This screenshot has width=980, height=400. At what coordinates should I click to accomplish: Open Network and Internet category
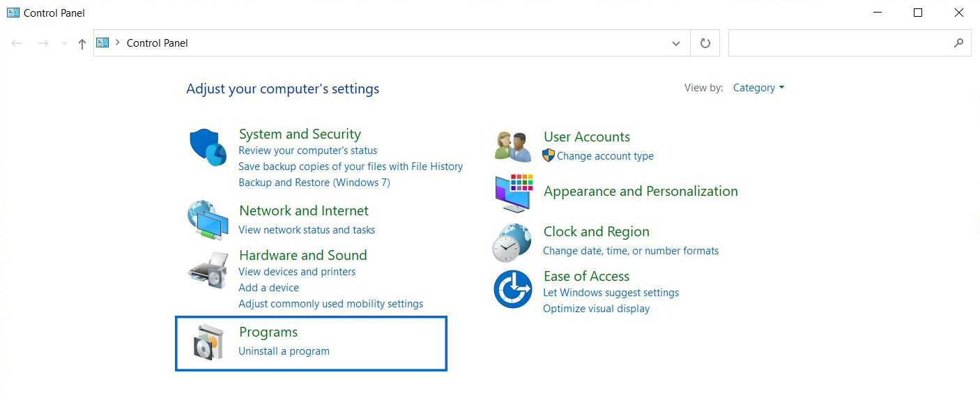point(304,210)
